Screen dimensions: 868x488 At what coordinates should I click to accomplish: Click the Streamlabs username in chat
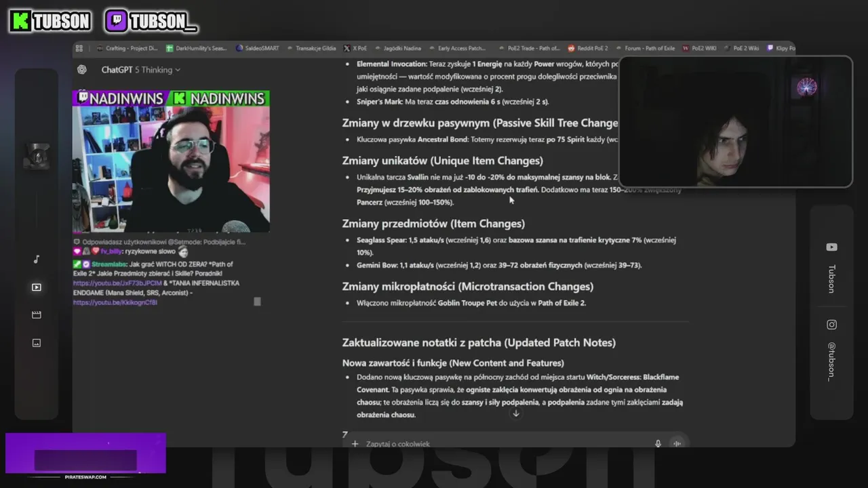pyautogui.click(x=108, y=264)
